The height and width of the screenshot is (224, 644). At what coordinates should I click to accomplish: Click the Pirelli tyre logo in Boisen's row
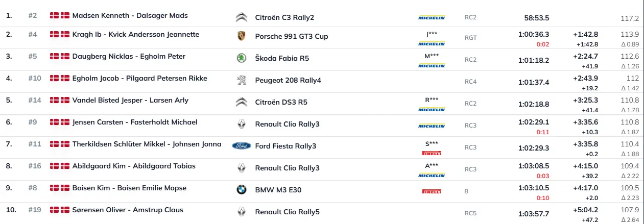click(432, 191)
